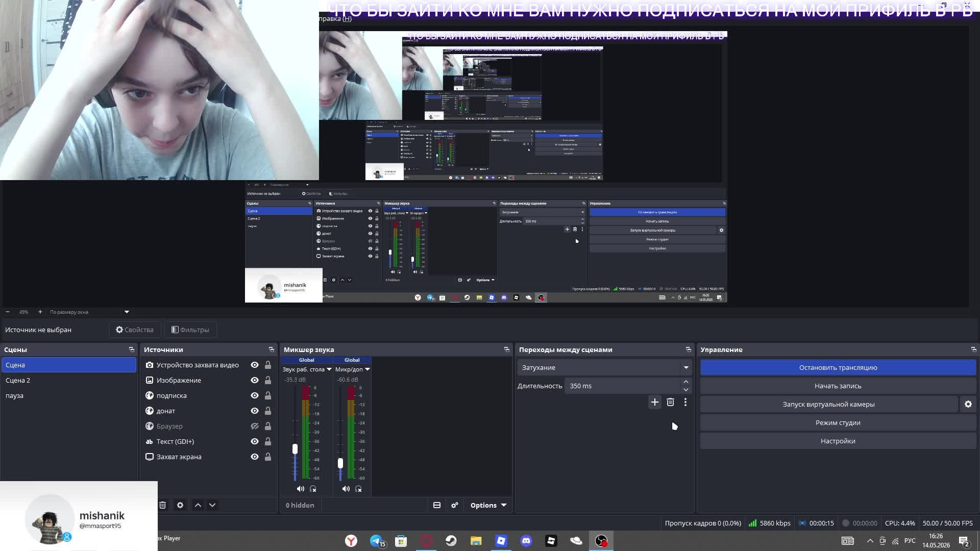Add a new scene transition
980x551 pixels.
(655, 402)
